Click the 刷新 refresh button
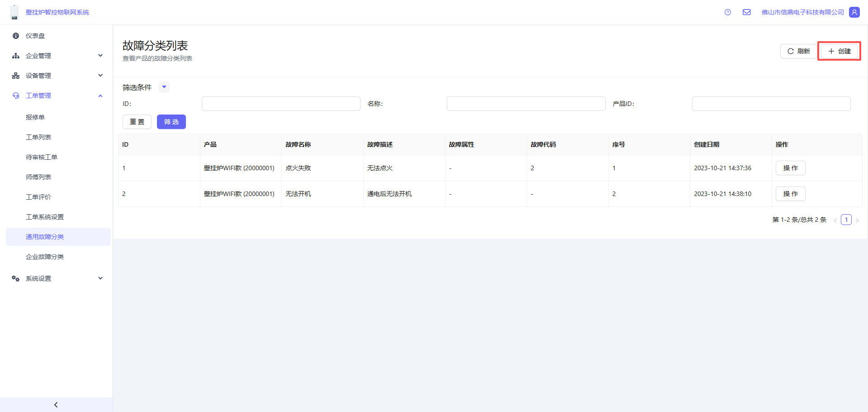This screenshot has width=868, height=412. [798, 51]
